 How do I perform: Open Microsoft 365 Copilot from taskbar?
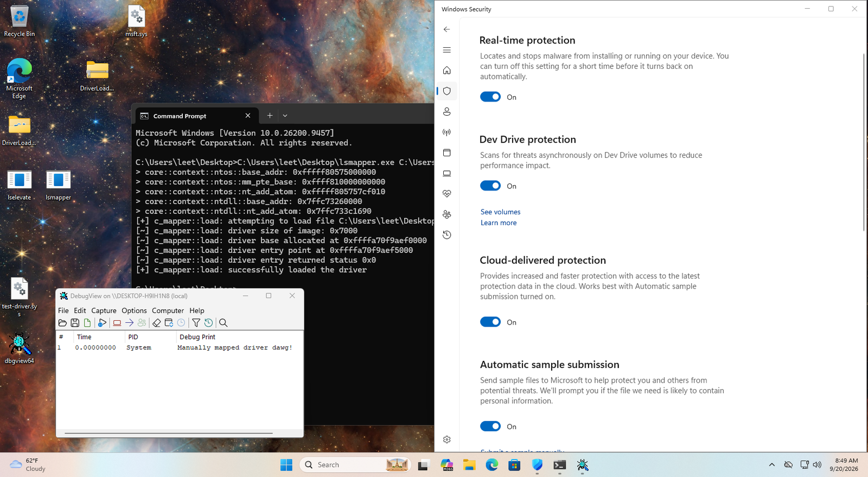(x=446, y=465)
